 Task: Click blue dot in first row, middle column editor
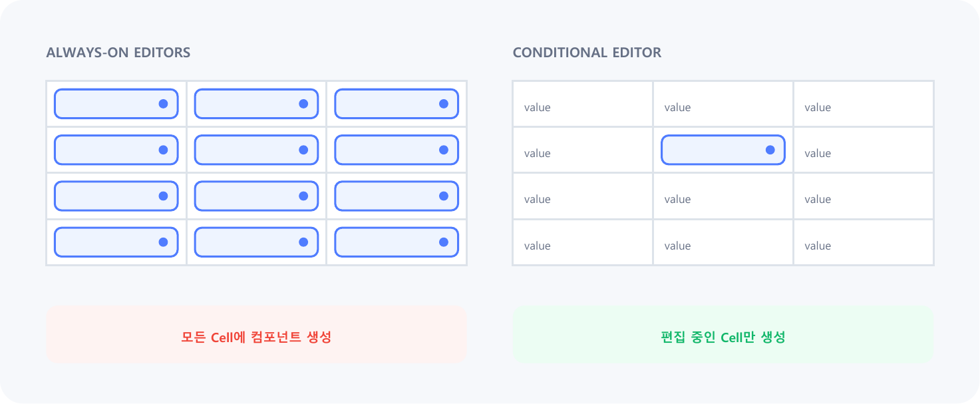303,104
